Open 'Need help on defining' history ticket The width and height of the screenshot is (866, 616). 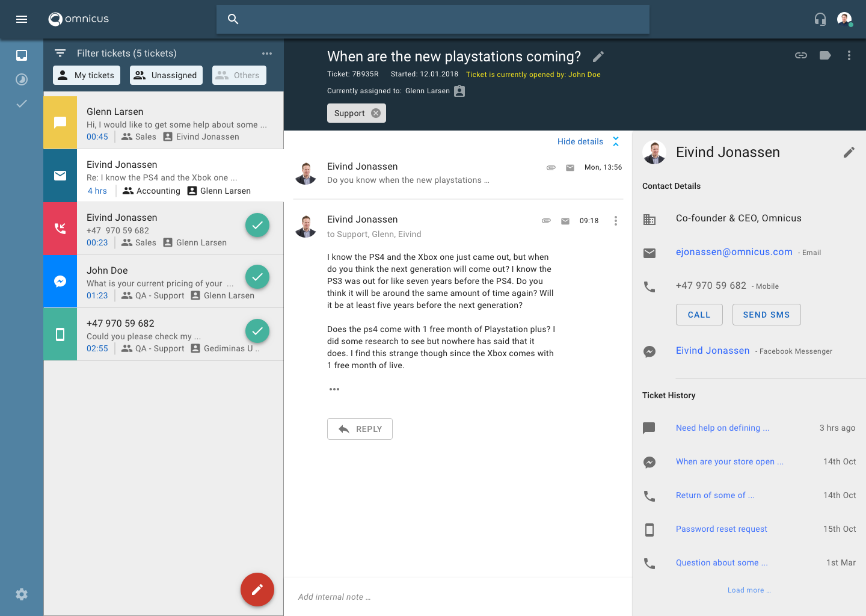click(x=723, y=428)
